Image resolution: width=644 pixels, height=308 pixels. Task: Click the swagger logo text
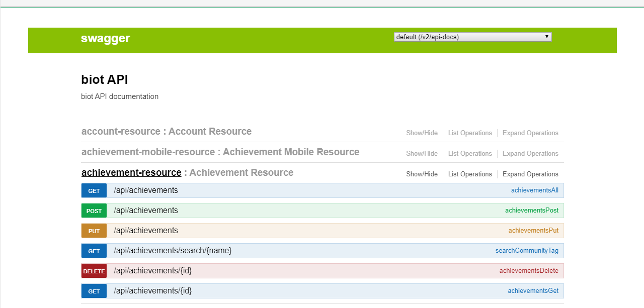point(105,38)
